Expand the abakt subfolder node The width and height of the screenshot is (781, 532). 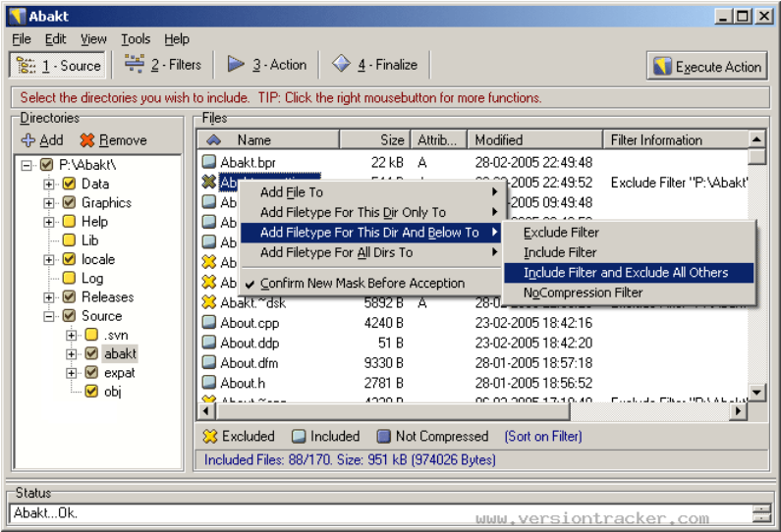[72, 354]
